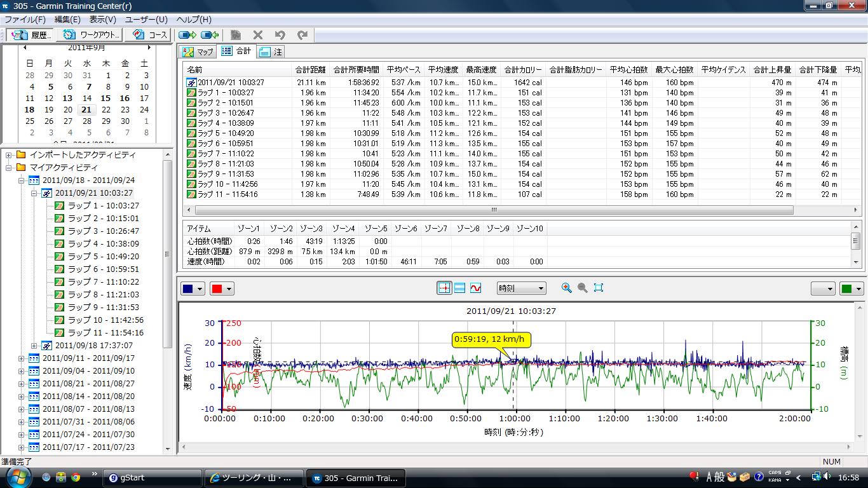Switch to gStart taskbar window

click(x=153, y=478)
